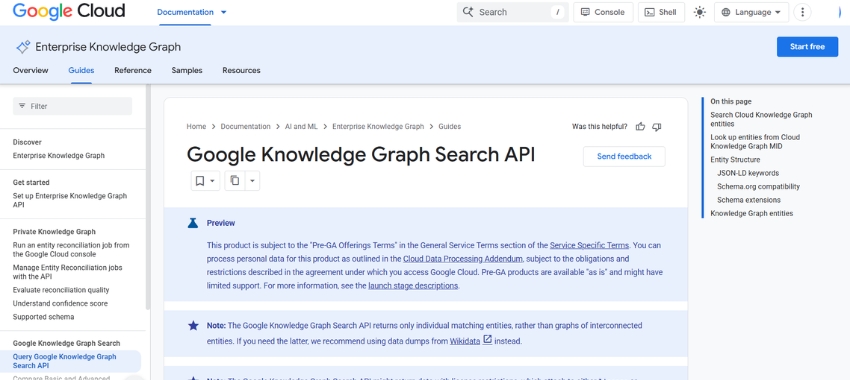Switch to the Reference tab
Screen dimensions: 850x380
[133, 70]
